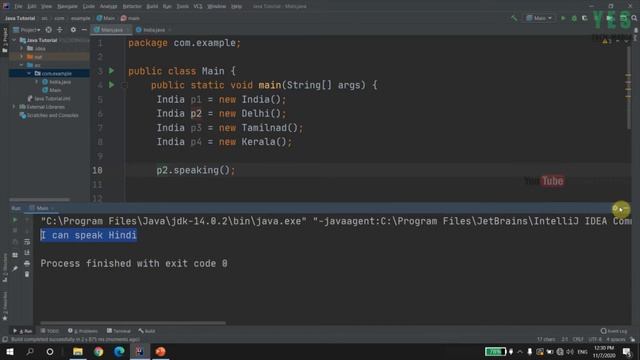Screen dimensions: 640x360
Task: Click the Run console horizontal scrollbar
Action: tap(133, 323)
